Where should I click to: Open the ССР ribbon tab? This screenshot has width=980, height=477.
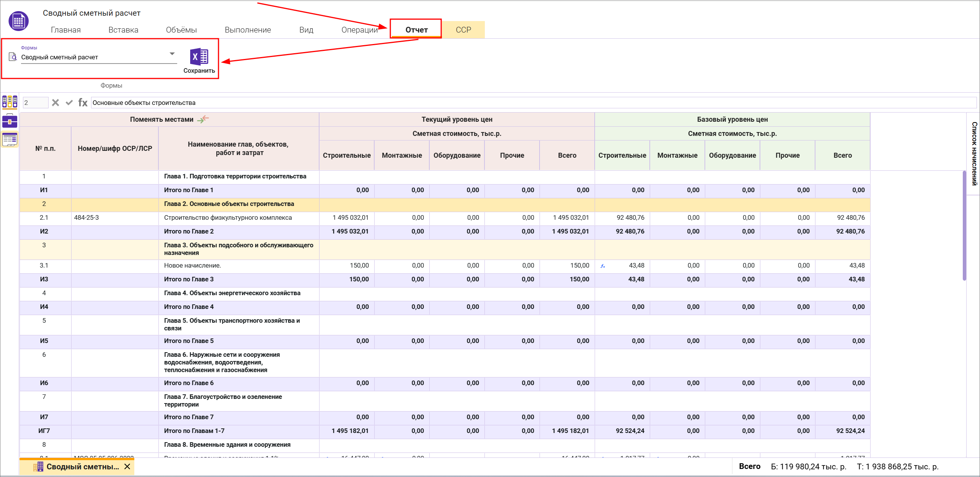(x=463, y=30)
